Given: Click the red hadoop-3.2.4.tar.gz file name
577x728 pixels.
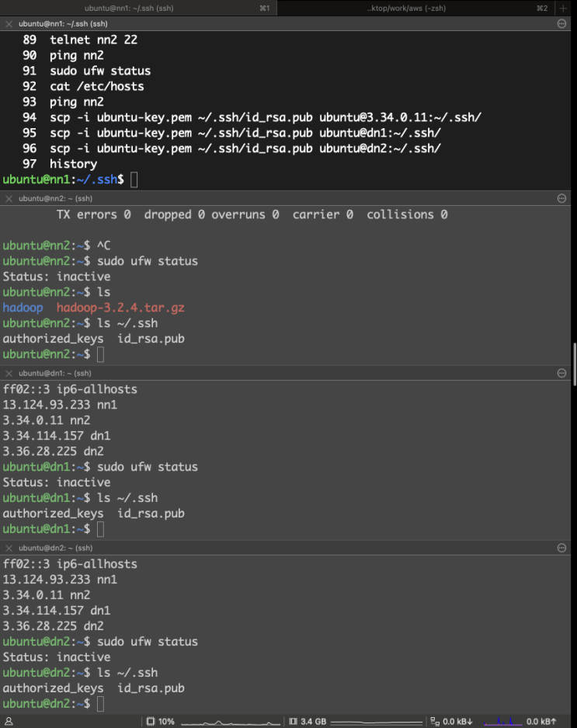Looking at the screenshot, I should tap(120, 308).
